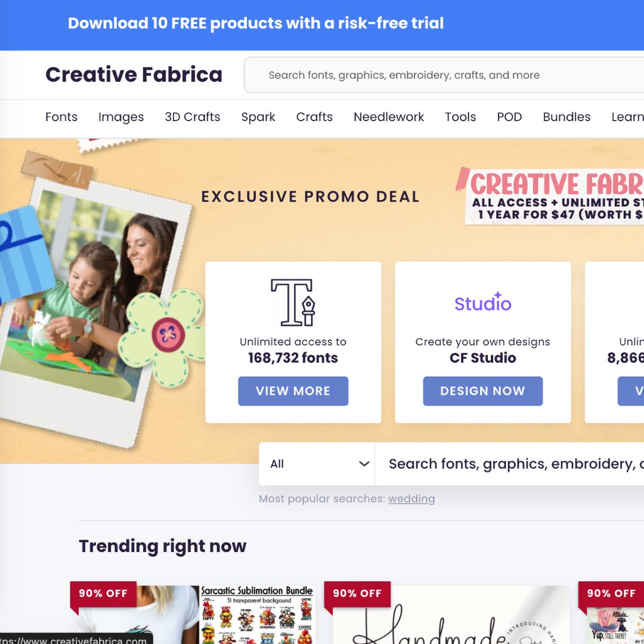Open the Sarcastic Sublimation Bundle thumbnail
The height and width of the screenshot is (644, 644).
click(x=257, y=615)
